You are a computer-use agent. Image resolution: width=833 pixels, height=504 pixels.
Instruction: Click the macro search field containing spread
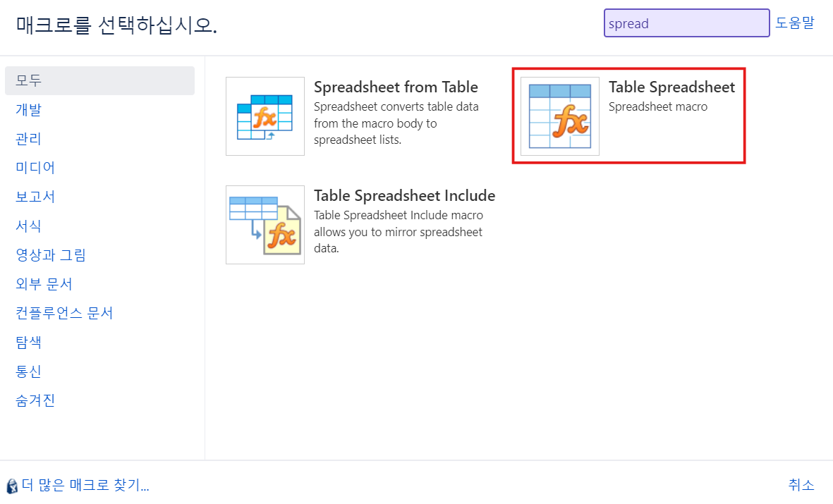pos(686,23)
